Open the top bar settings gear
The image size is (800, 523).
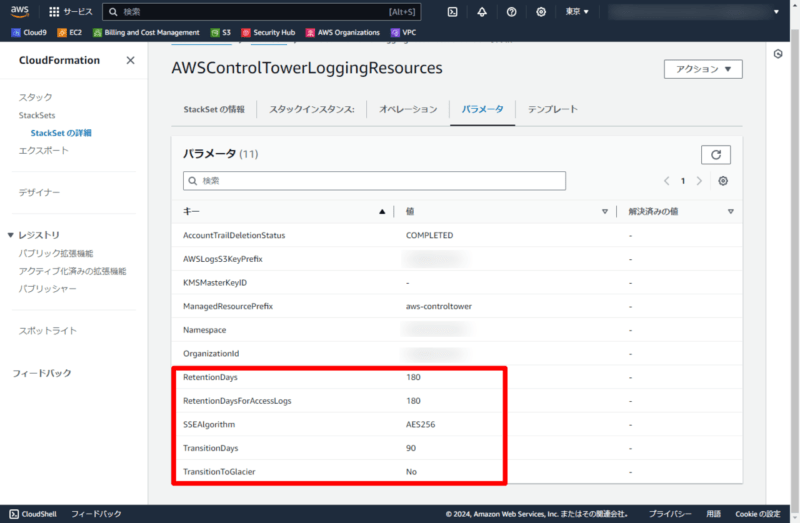point(541,12)
